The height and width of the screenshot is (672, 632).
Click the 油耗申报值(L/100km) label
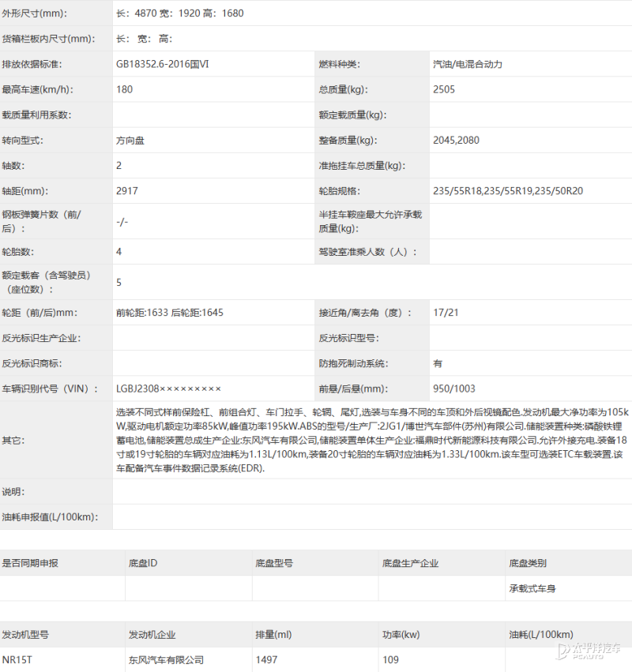(50, 517)
